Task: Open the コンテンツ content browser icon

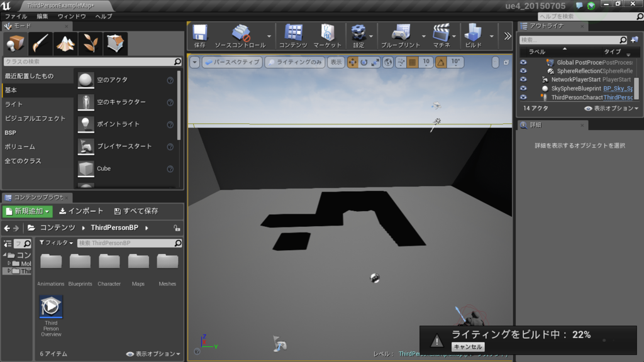Action: (x=293, y=36)
